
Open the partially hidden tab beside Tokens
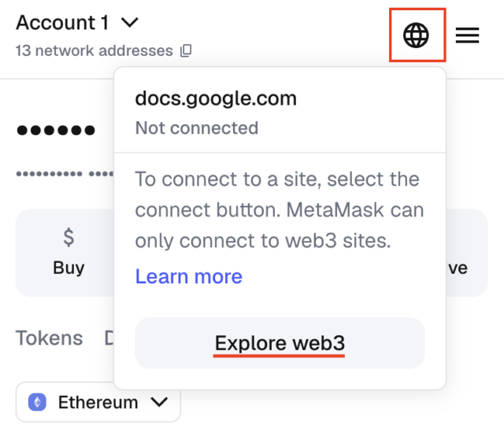[109, 338]
